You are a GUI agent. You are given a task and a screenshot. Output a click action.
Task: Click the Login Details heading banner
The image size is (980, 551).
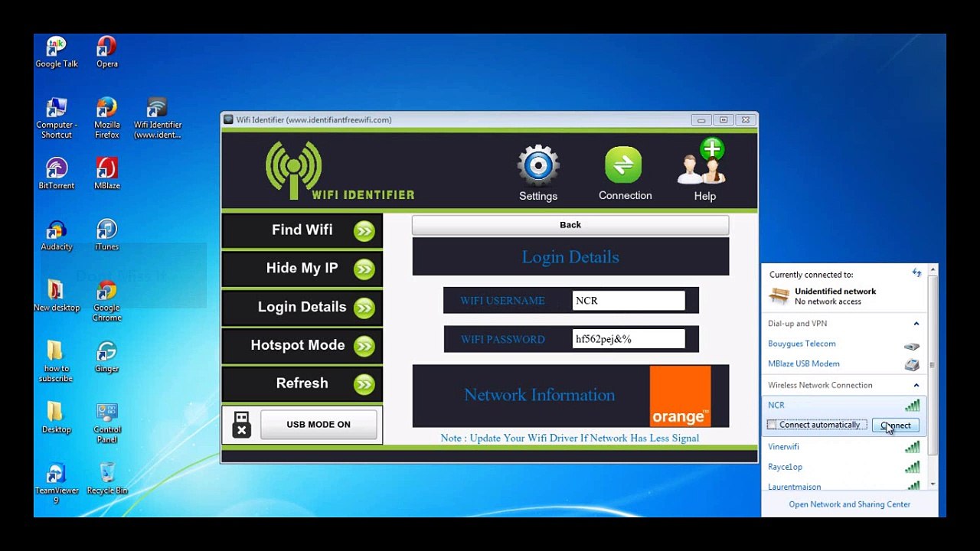570,257
